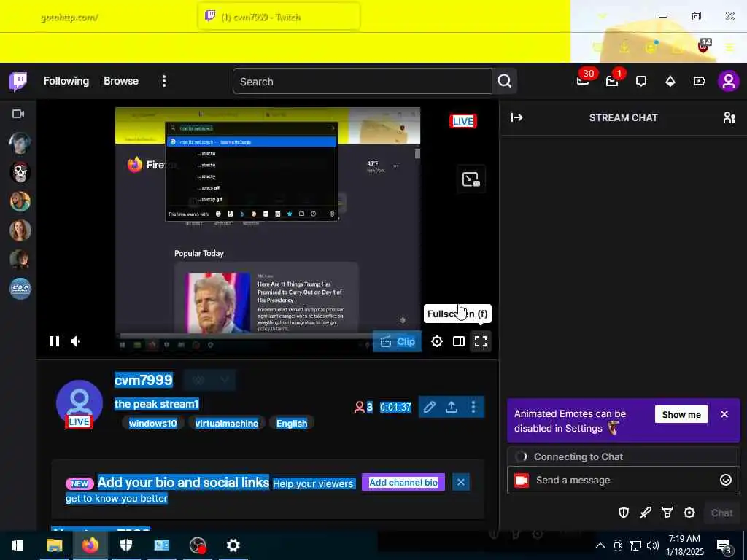
Task: Open the video player settings gear
Action: [x=436, y=341]
